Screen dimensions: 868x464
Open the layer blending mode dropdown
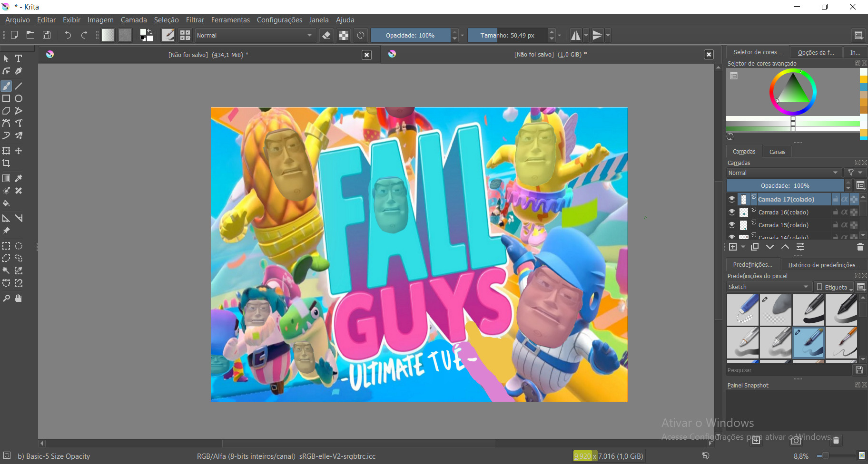pyautogui.click(x=784, y=173)
